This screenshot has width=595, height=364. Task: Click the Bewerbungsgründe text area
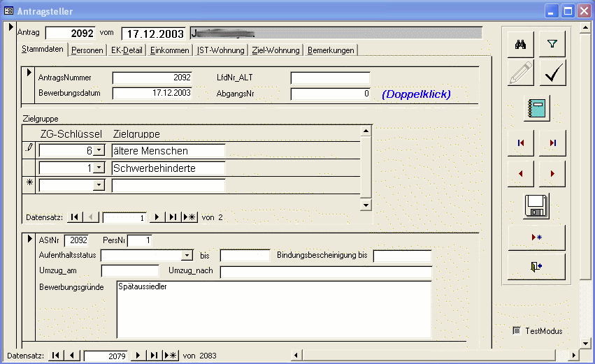[x=273, y=310]
